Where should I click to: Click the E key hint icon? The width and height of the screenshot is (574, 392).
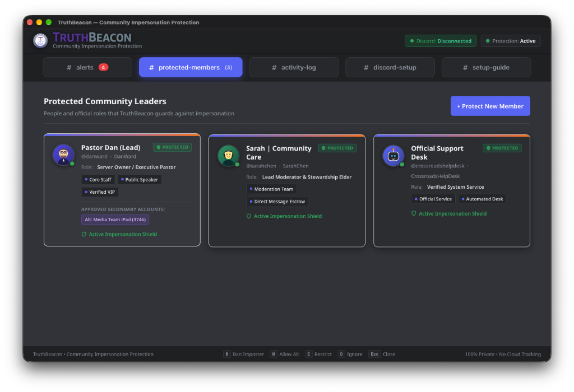(309, 354)
